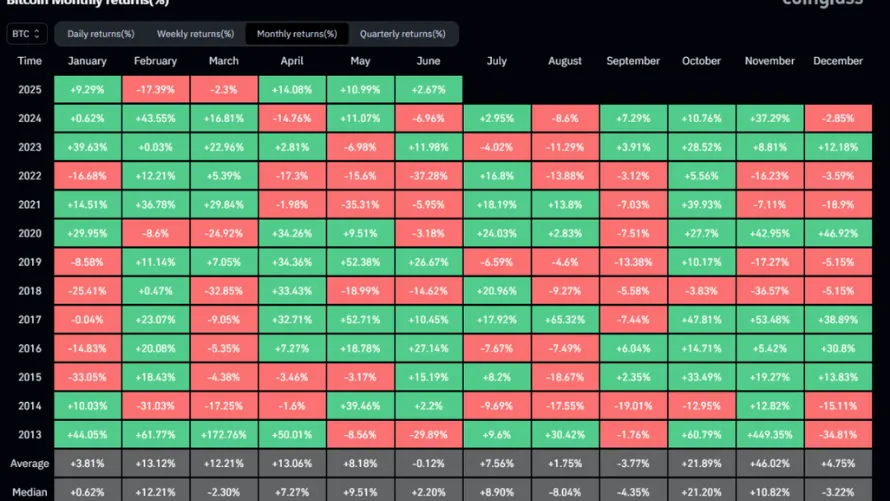Select the 2019 row label
Screen dimensions: 890x501
click(30, 262)
